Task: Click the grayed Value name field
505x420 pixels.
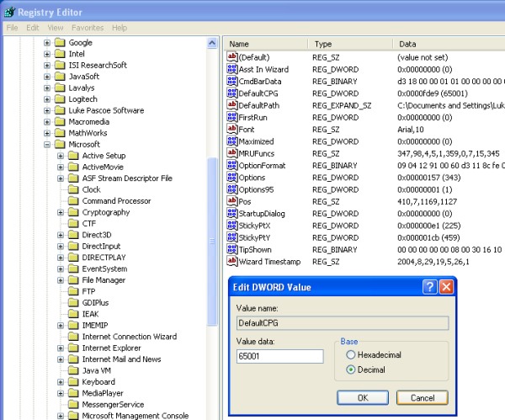Action: point(343,323)
